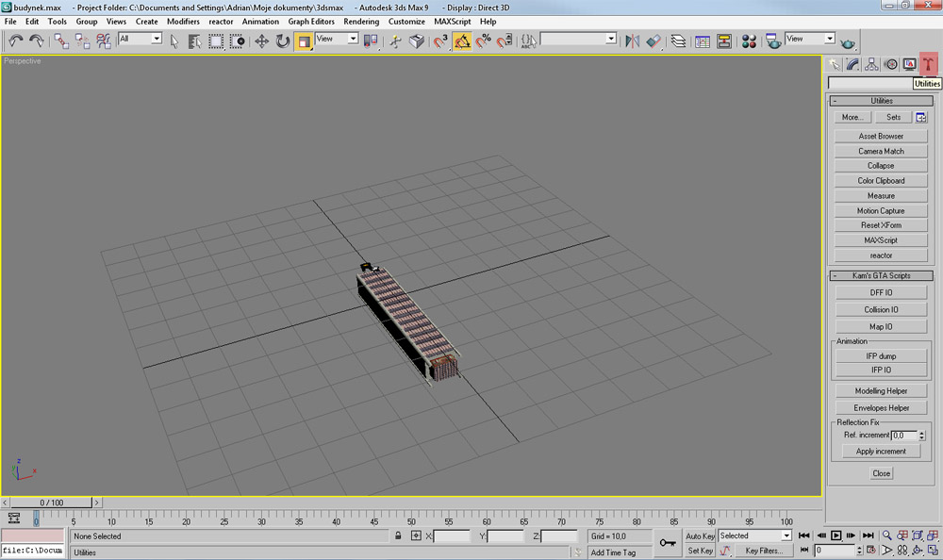This screenshot has width=943, height=560.
Task: Open the Material Editor icon
Action: [749, 41]
